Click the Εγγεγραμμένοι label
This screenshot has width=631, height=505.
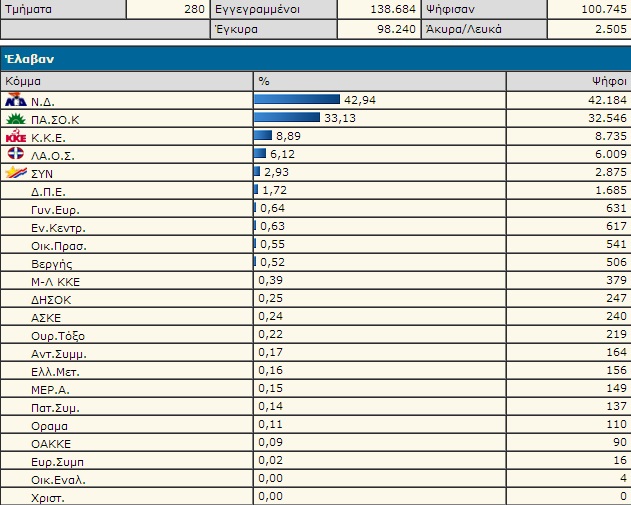coord(258,10)
